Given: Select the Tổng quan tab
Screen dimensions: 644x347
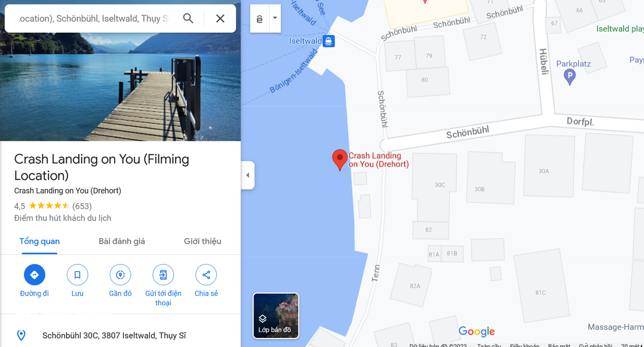Looking at the screenshot, I should coord(40,241).
